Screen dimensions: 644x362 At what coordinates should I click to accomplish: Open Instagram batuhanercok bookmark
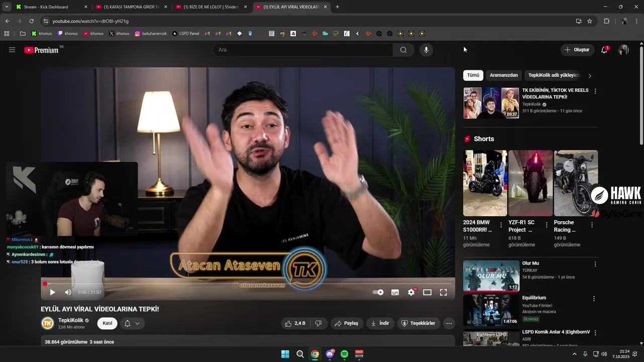(x=150, y=34)
